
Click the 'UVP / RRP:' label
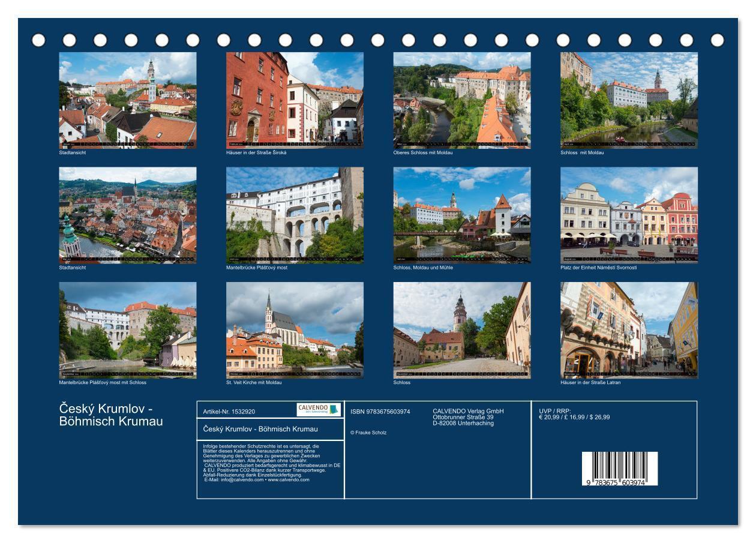coord(555,411)
